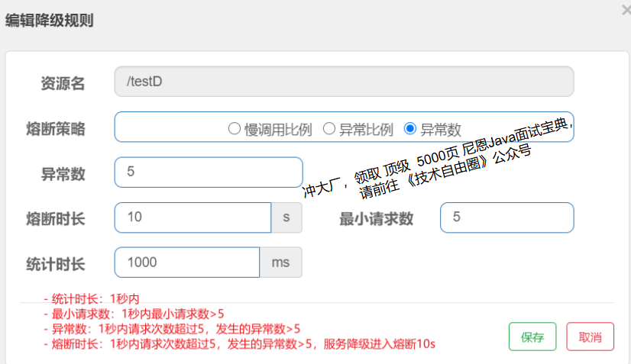Click the 统计时长 label
Screen dimensions: 631x364
(56, 265)
